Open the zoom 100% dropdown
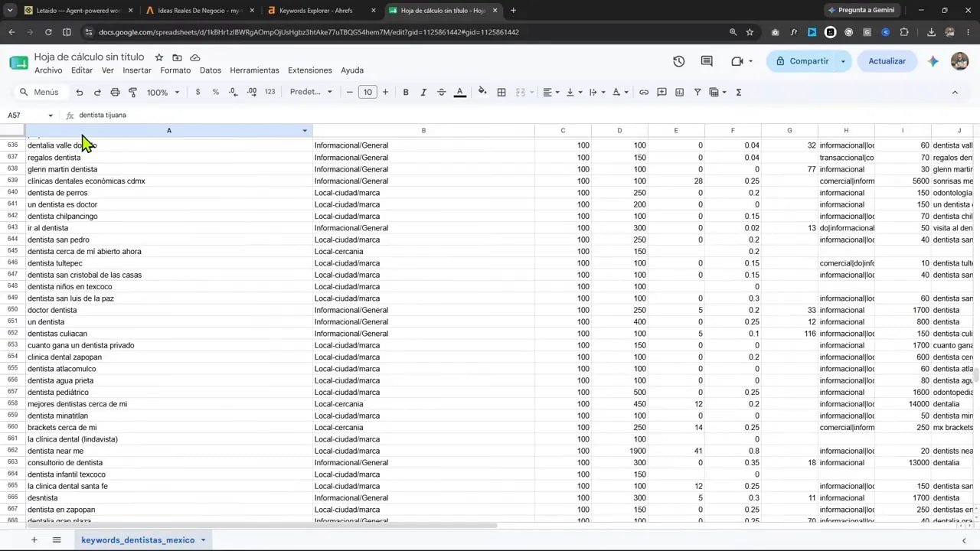980x551 pixels. coord(163,92)
